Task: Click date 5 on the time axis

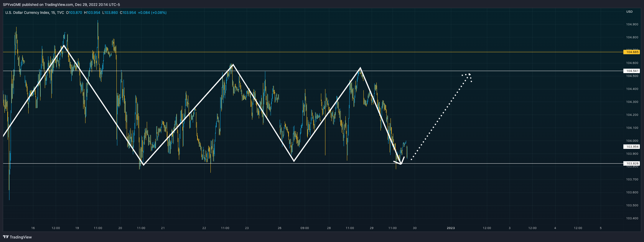Action: pyautogui.click(x=601, y=228)
